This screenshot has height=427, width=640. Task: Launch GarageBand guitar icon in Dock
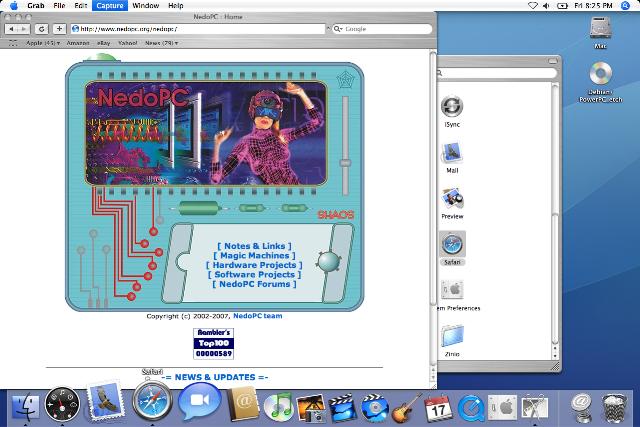[x=406, y=407]
